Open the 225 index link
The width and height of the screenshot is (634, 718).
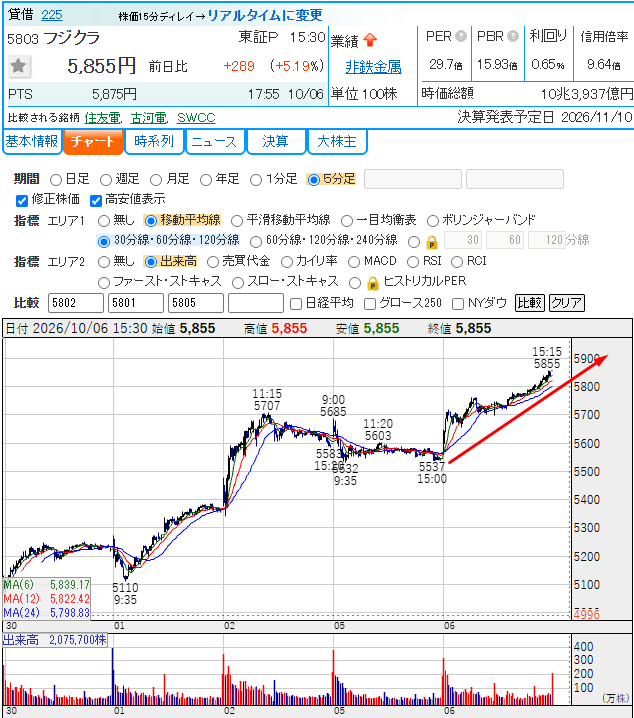pyautogui.click(x=52, y=15)
